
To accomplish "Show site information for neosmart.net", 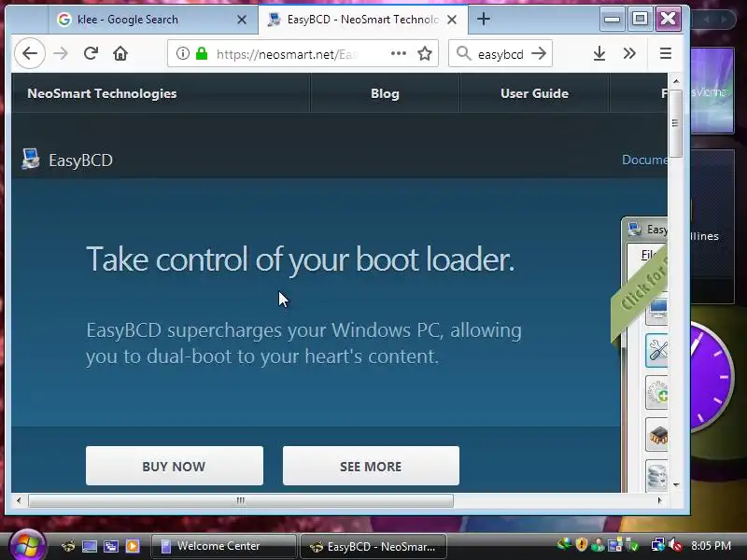I will (182, 53).
